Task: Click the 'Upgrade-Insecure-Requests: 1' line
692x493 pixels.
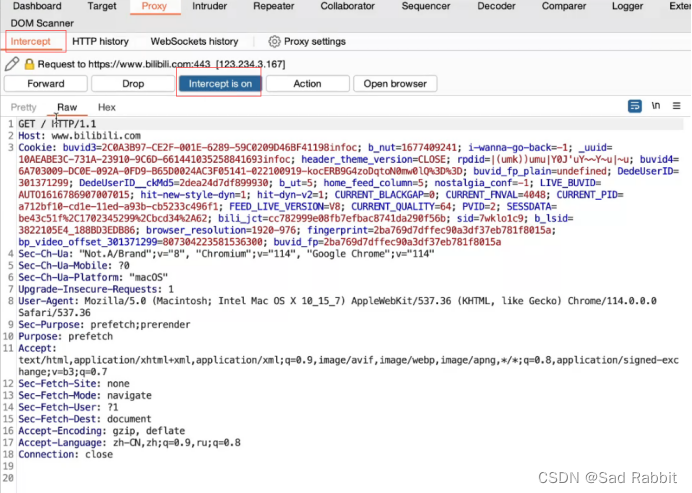Action: 96,290
